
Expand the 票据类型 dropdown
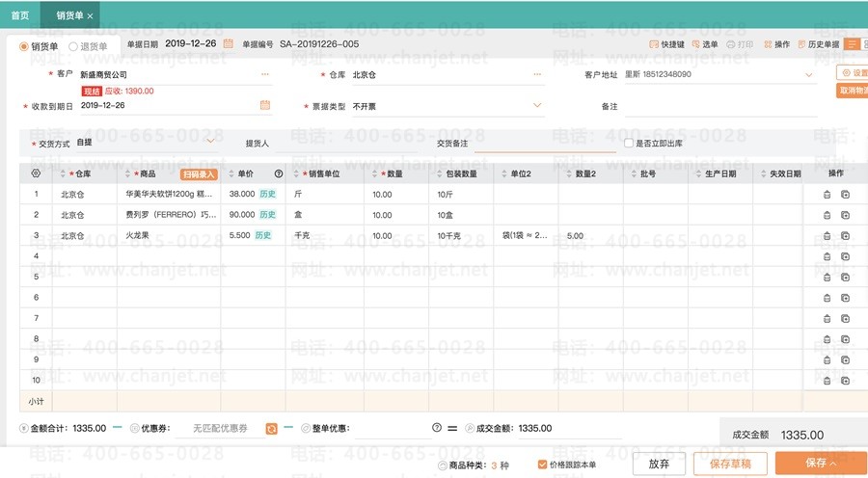tap(538, 106)
